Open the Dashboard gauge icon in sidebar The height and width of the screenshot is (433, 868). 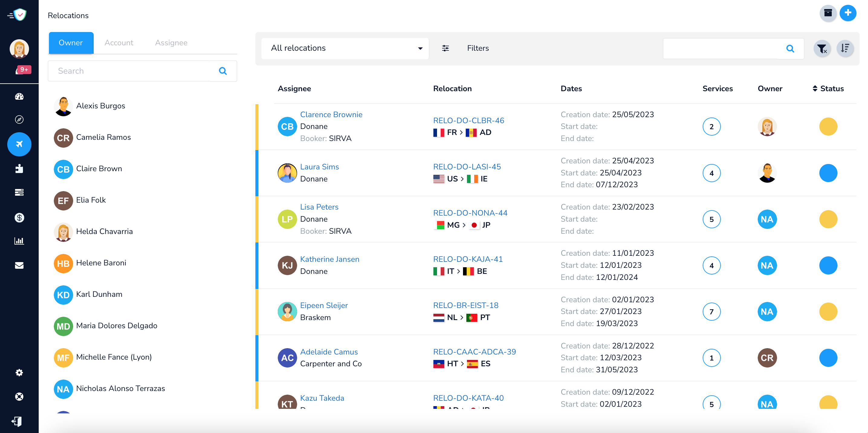coord(19,97)
